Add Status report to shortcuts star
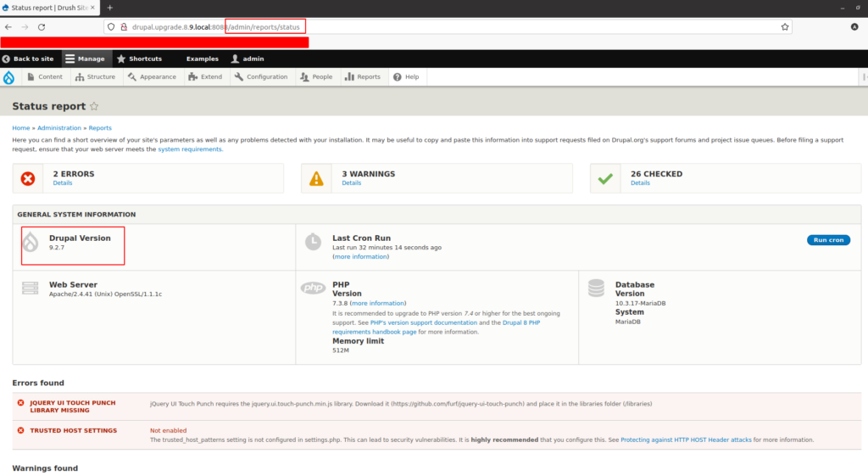 click(94, 106)
